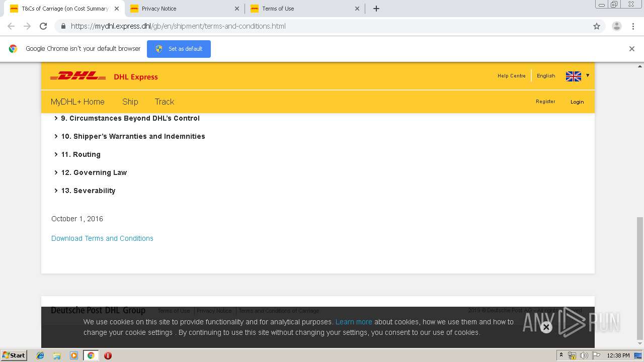Screen dimensions: 644x362
Task: Click the Chrome logo in notification bar
Action: [x=13, y=49]
